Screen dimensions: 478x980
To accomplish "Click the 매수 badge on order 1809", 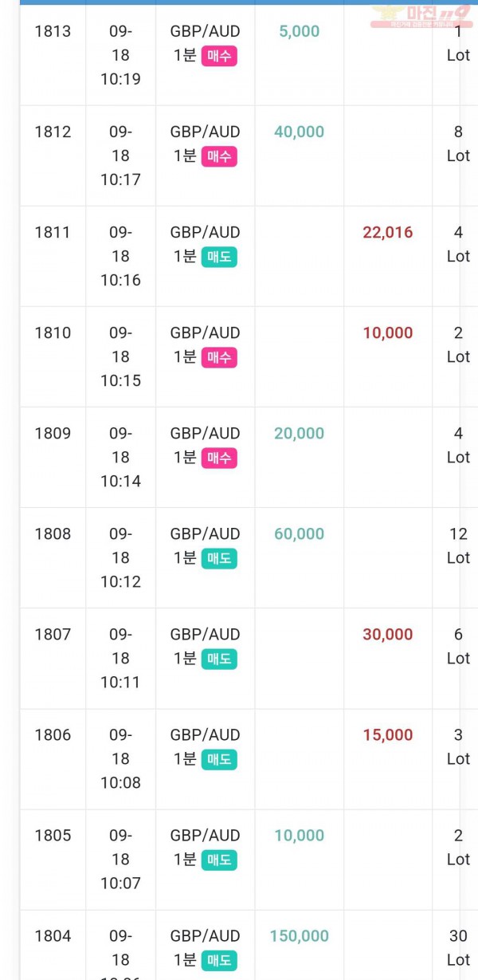I will pyautogui.click(x=219, y=458).
